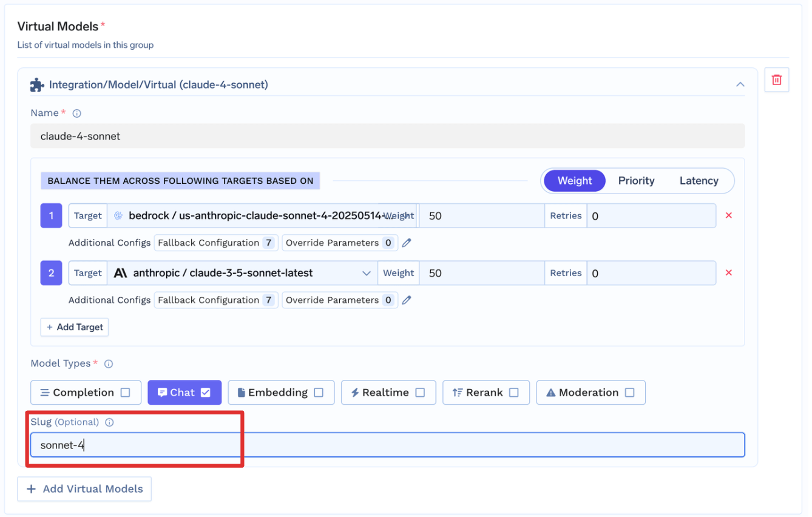812x517 pixels.
Task: Enable the Realtime model type checkbox
Action: (420, 393)
